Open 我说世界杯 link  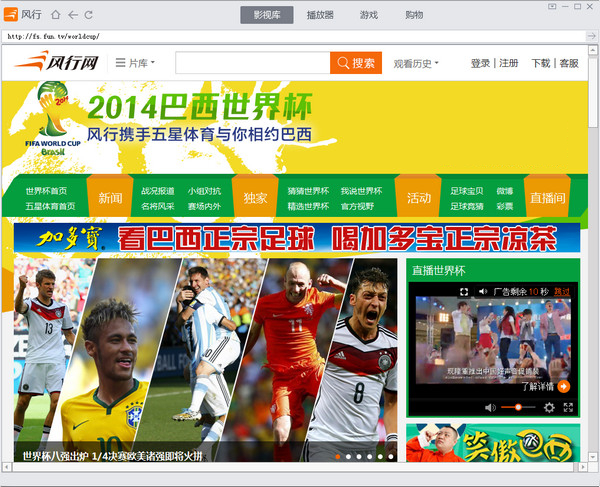click(361, 191)
